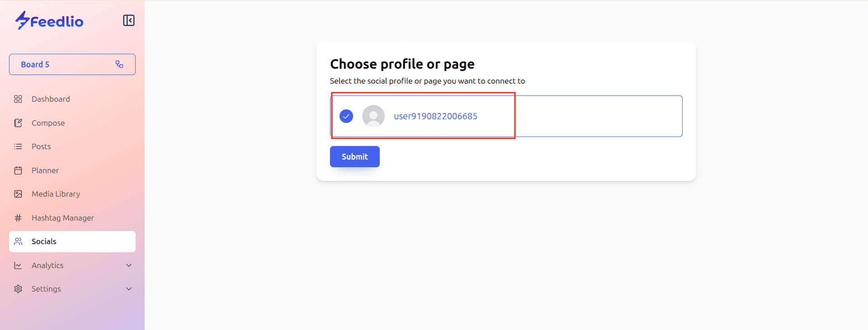Go to the Analytics menu item
This screenshot has width=868, height=330.
pyautogui.click(x=47, y=265)
